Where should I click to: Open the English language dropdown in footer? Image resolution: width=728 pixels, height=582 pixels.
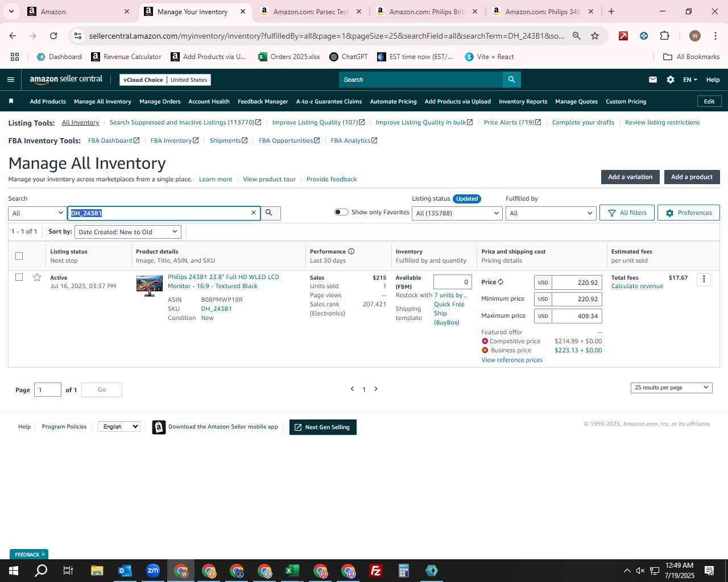(119, 427)
